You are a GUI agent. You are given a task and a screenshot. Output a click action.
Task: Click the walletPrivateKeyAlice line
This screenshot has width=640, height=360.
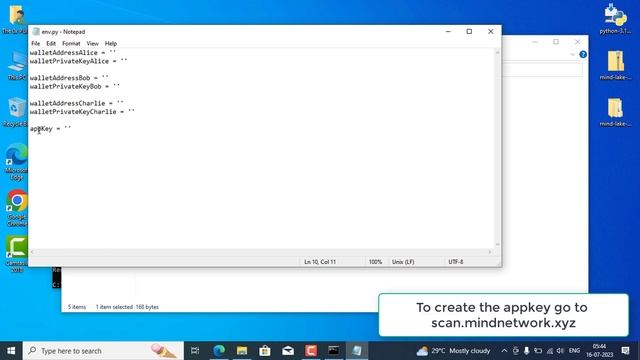tap(78, 61)
